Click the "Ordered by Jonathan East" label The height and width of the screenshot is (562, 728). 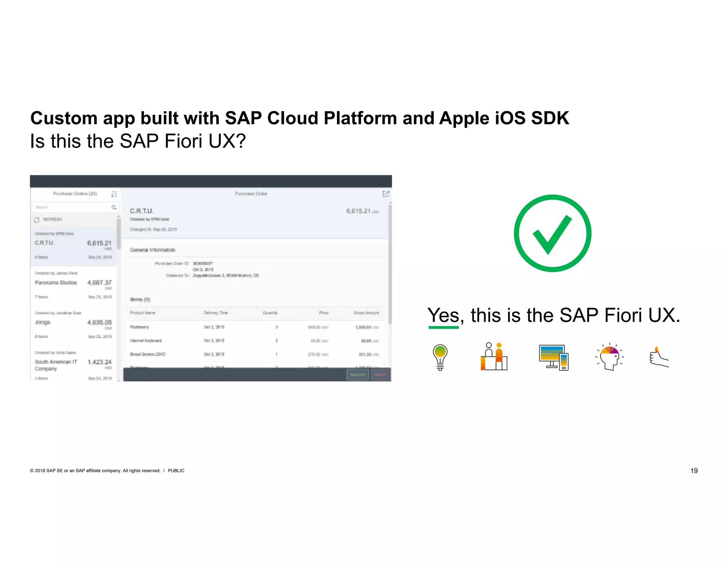[x=58, y=313]
